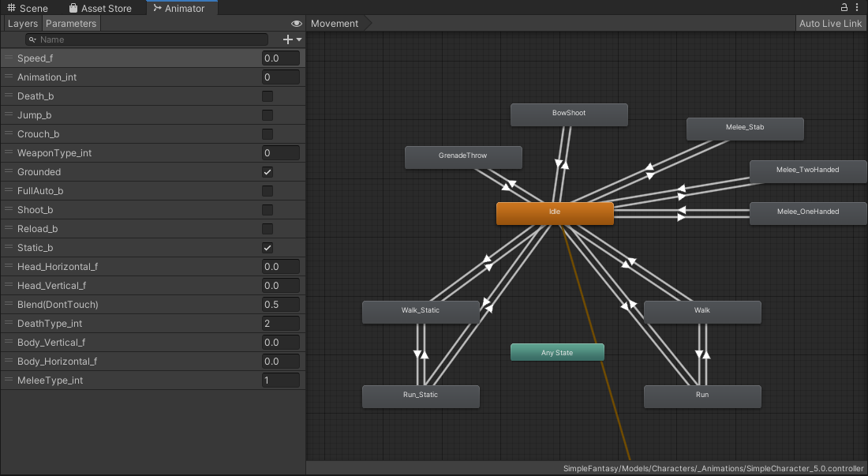This screenshot has width=868, height=476.
Task: Click the search magnifier icon in Name field
Action: [32, 39]
